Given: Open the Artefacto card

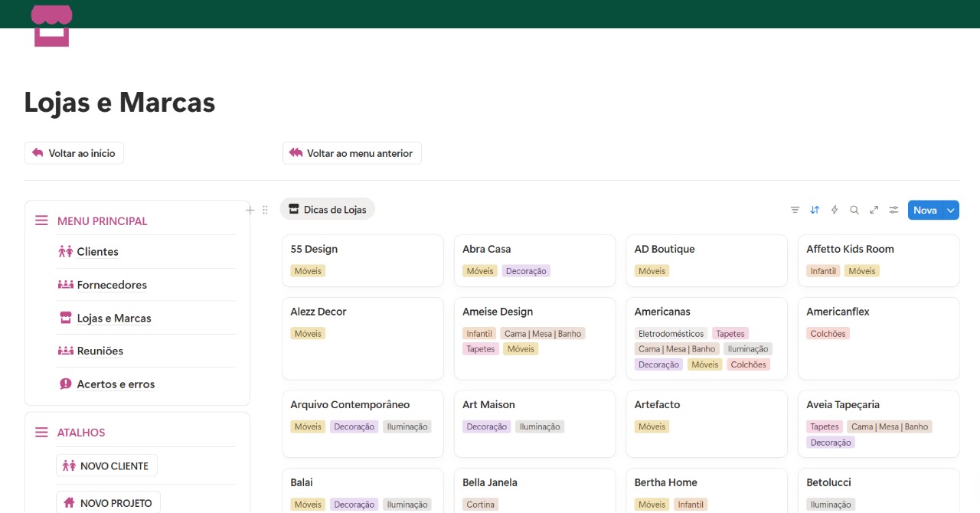Looking at the screenshot, I should pos(707,424).
